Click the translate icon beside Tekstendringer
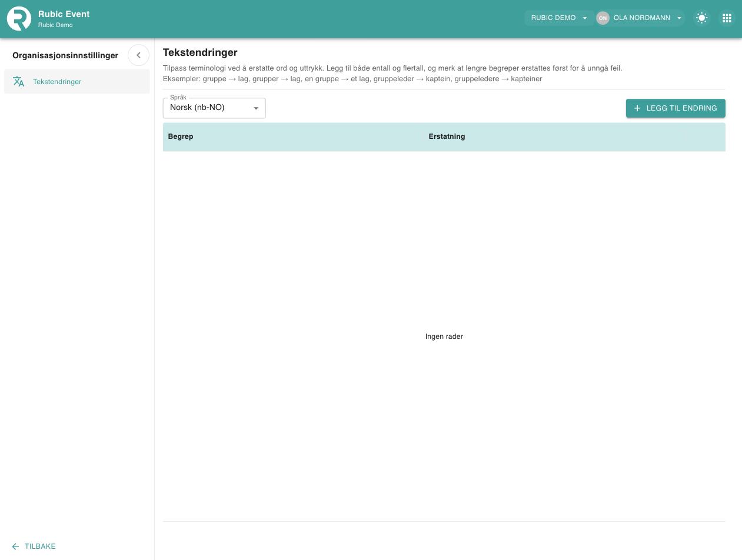Screen dimensions: 742x560 19,82
